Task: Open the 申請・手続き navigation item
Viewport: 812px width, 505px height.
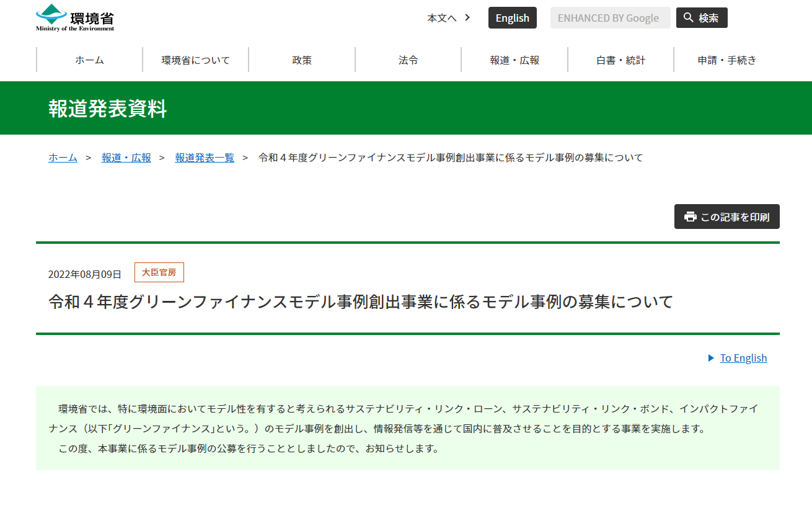Action: pos(726,60)
